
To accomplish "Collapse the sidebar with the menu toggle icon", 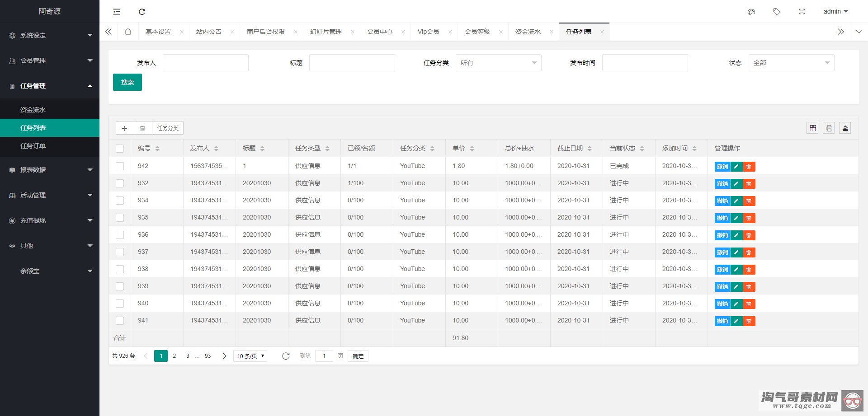I will point(117,12).
